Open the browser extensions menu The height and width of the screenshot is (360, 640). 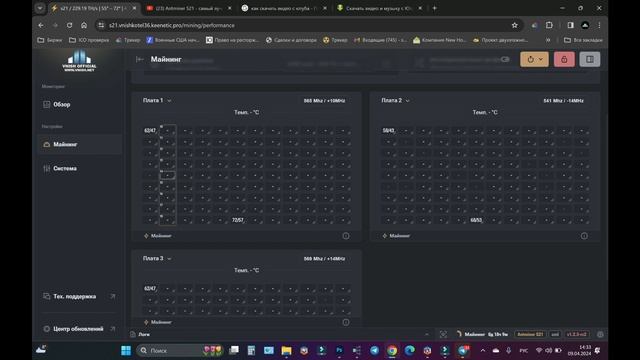(x=549, y=25)
